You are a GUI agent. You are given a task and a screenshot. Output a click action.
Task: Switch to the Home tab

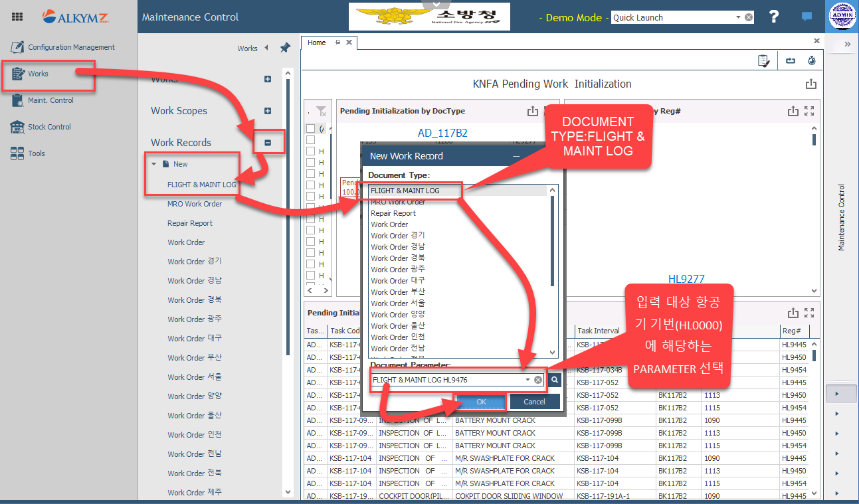(317, 42)
